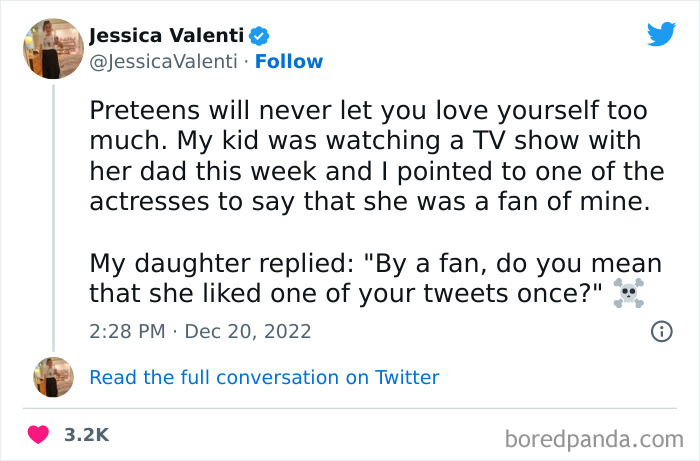Screen dimensions: 700x461
Task: Click small avatar beside the conversation link
Action: coord(52,376)
